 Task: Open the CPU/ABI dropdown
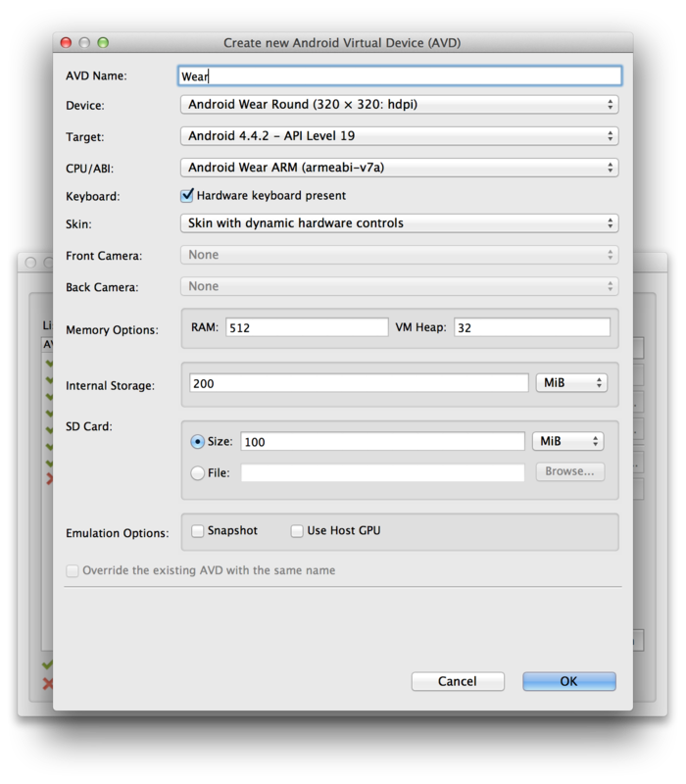click(x=399, y=168)
